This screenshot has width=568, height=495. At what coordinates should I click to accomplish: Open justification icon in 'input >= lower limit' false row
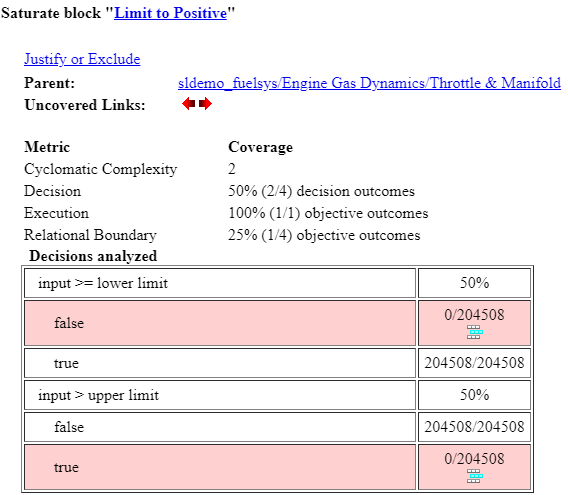(475, 332)
